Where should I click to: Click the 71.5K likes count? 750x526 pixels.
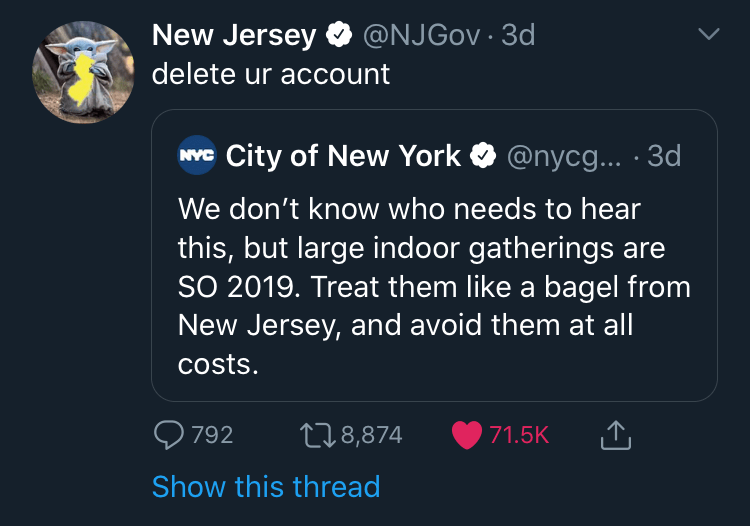[520, 435]
